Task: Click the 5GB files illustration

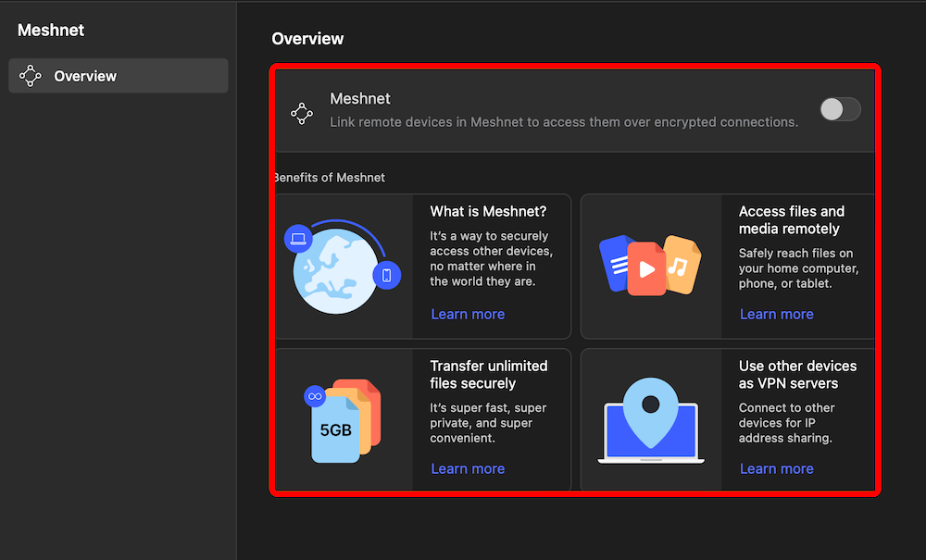Action: pos(344,421)
